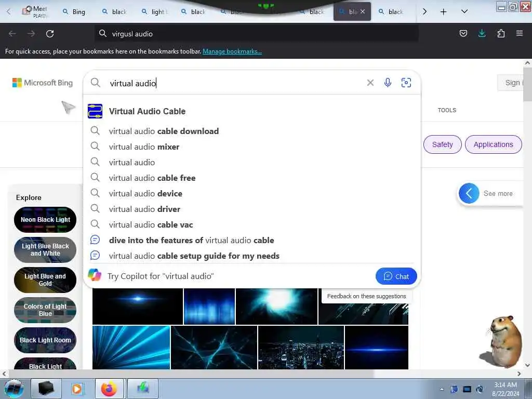
Task: Open the media player taskbar icon
Action: [x=77, y=389]
